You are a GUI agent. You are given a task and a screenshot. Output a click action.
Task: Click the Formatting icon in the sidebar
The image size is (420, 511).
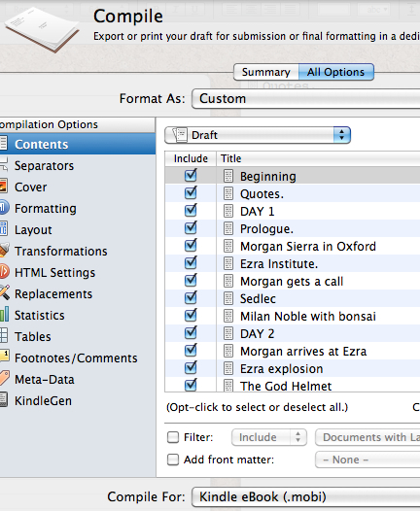pyautogui.click(x=4, y=208)
